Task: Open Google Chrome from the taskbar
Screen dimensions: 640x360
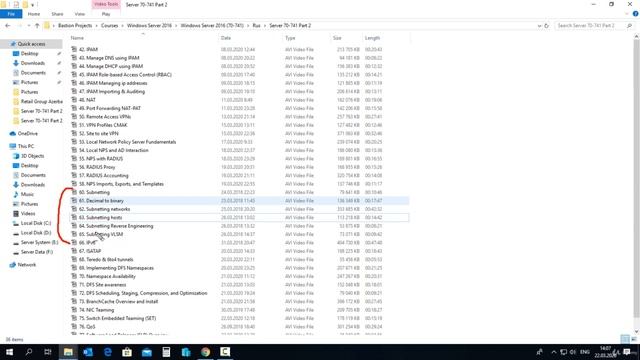Action: pos(205,352)
